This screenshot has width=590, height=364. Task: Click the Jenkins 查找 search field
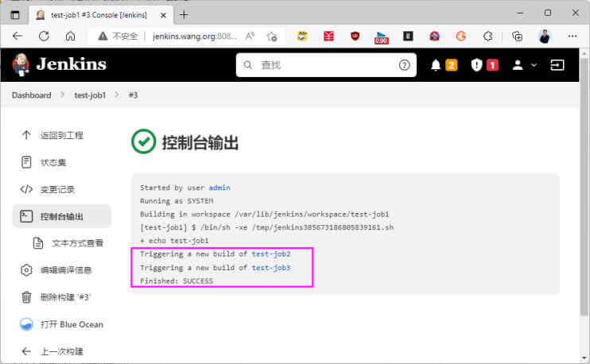click(326, 65)
